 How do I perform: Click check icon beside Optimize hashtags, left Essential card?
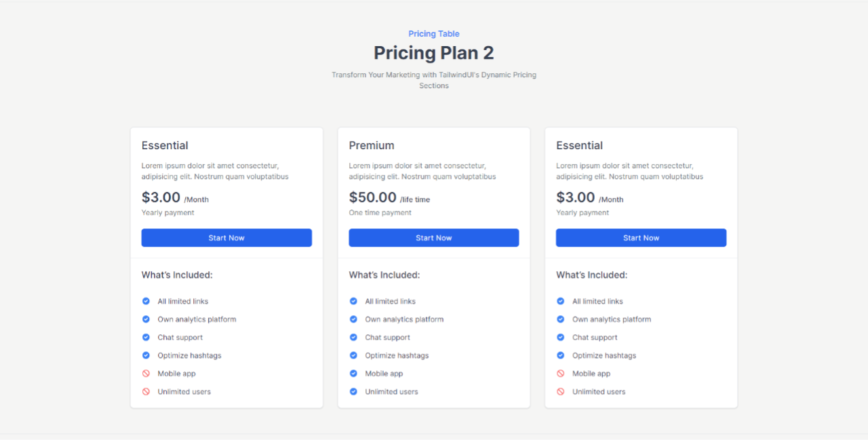146,355
